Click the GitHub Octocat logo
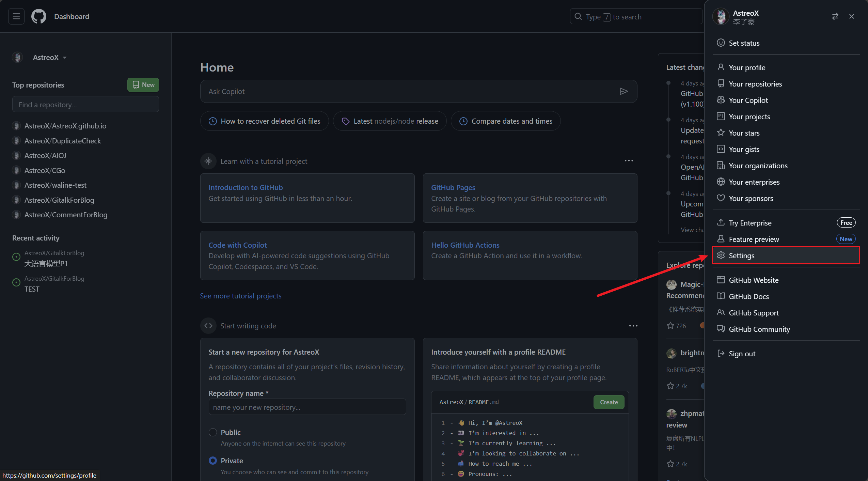The image size is (868, 481). (38, 16)
